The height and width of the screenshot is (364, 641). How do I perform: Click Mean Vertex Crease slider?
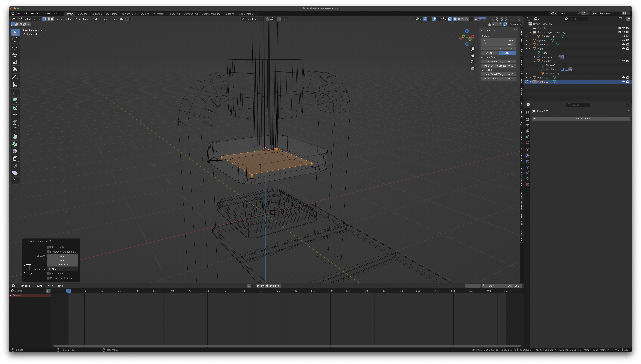[498, 66]
